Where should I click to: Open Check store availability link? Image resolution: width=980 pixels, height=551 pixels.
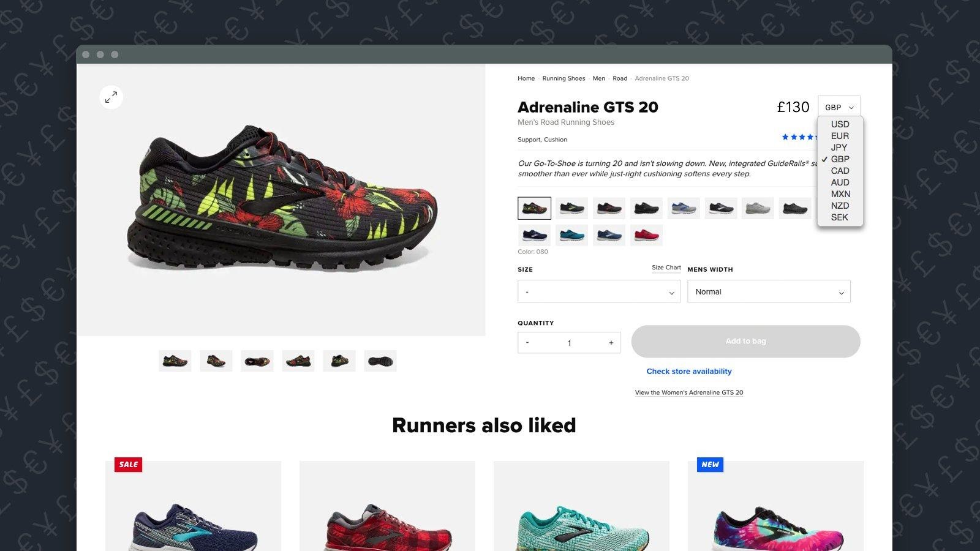689,371
